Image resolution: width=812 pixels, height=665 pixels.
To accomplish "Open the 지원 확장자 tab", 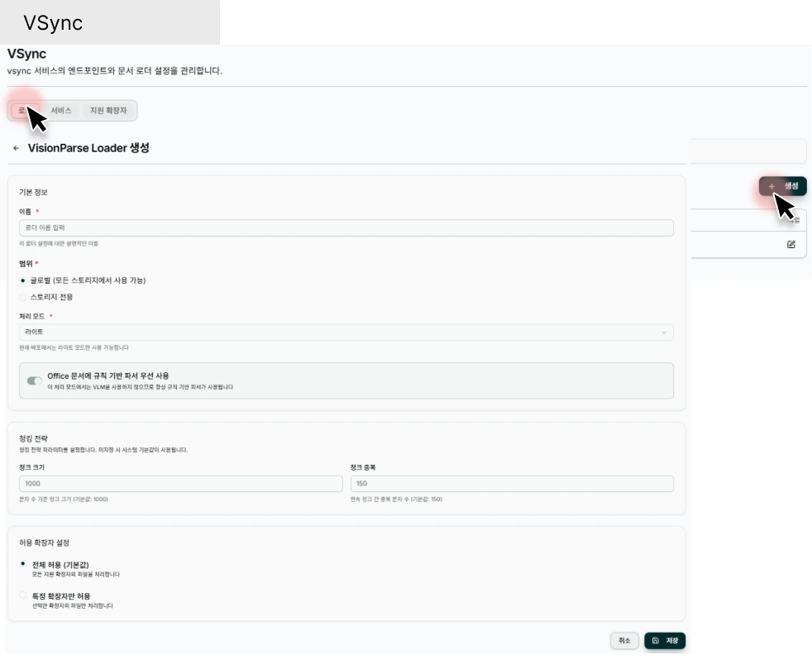I will pos(108,110).
